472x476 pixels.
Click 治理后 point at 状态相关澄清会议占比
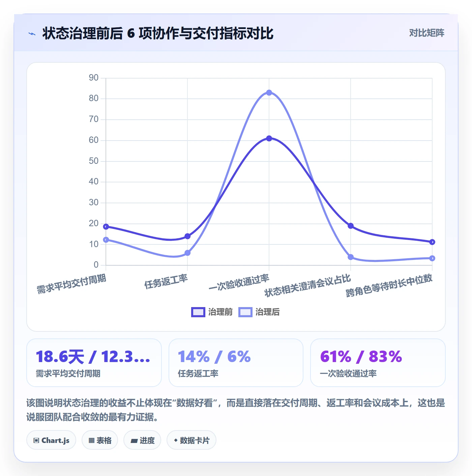point(351,257)
